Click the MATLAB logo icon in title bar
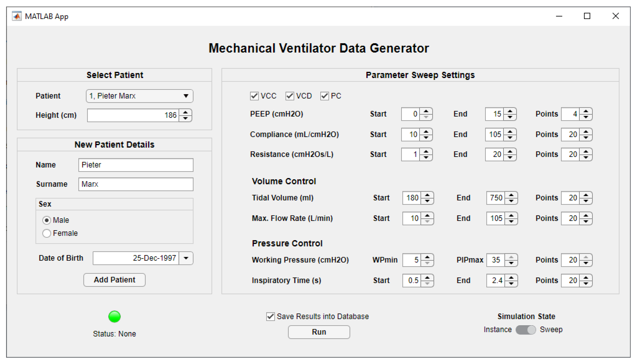This screenshot has height=364, width=637. [17, 16]
